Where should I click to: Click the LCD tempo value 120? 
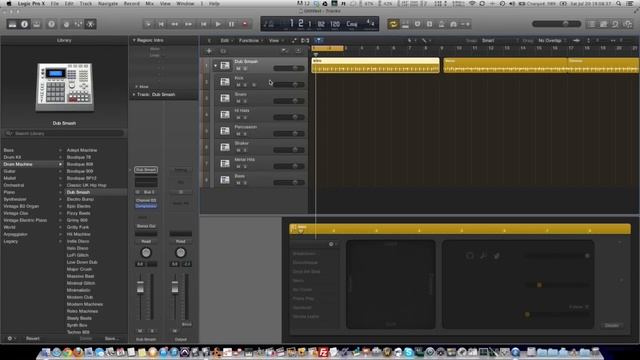click(335, 24)
